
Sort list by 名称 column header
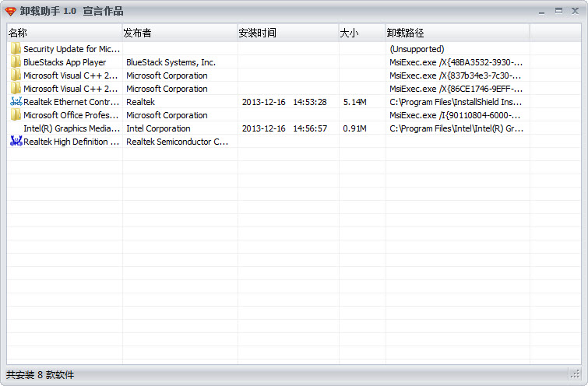point(65,33)
